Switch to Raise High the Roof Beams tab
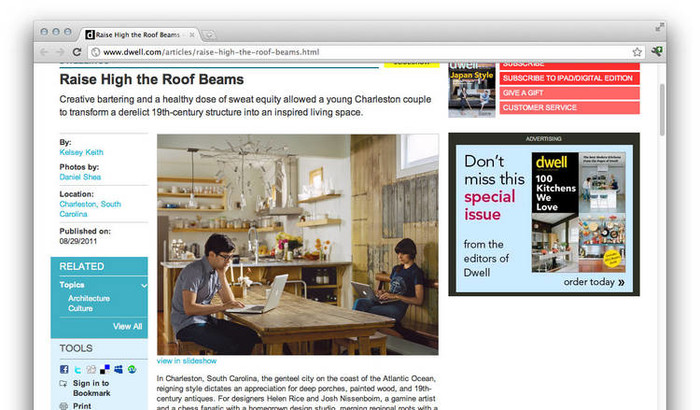The width and height of the screenshot is (700, 410). 140,33
